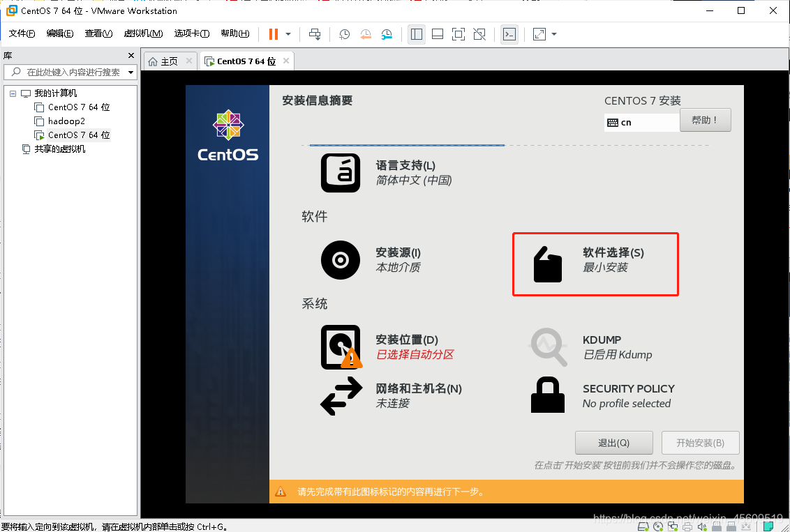
Task: Click the orange warning message at the bottom
Action: point(507,492)
